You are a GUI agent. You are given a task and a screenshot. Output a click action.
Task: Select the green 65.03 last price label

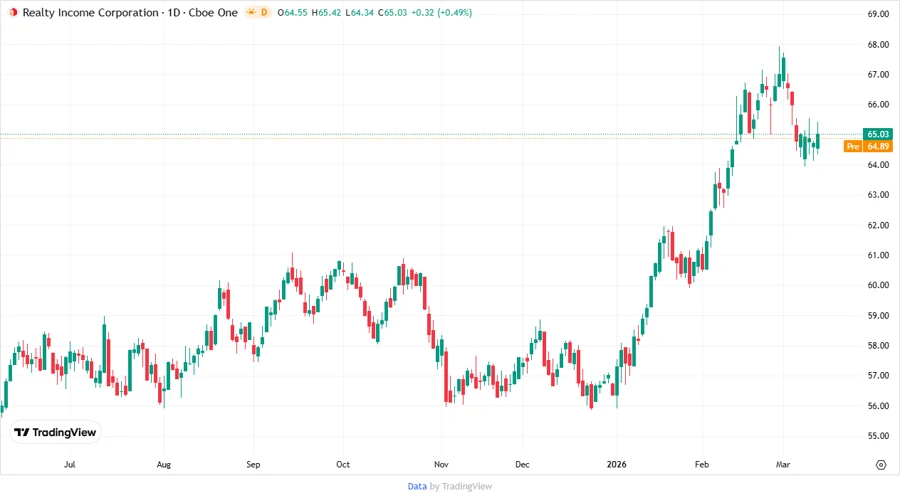pyautogui.click(x=878, y=134)
